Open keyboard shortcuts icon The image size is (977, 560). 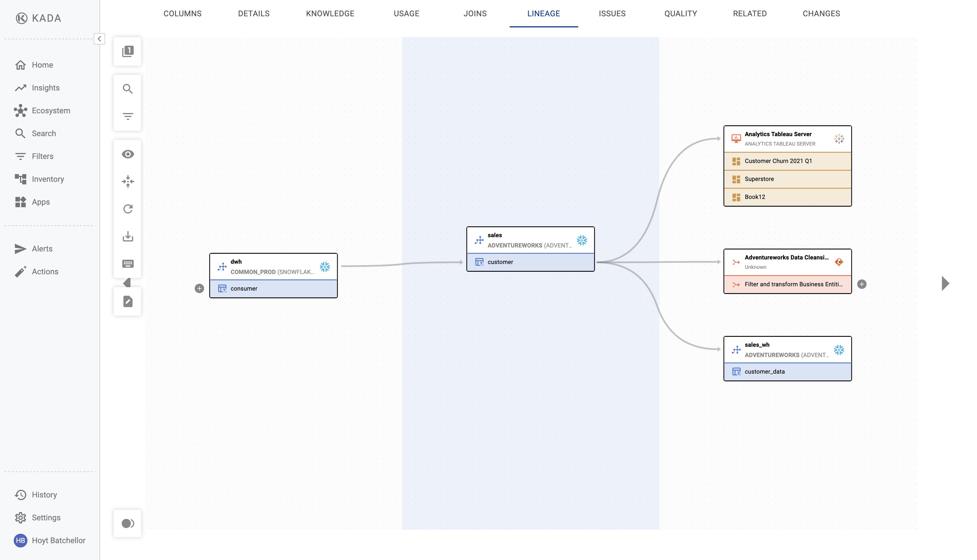click(x=127, y=263)
